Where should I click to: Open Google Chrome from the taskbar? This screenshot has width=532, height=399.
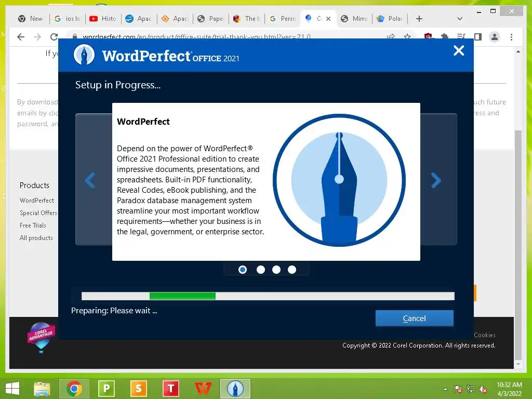(74, 389)
